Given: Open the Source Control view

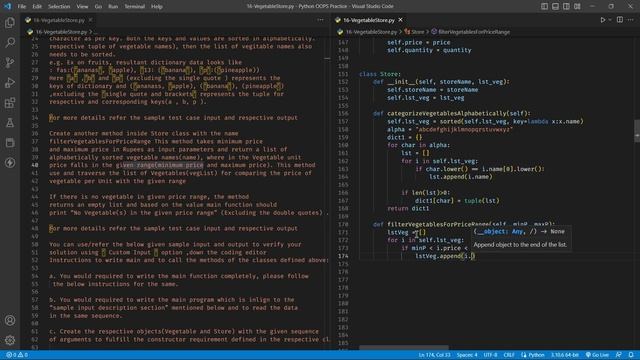Looking at the screenshot, I should [x=10, y=62].
